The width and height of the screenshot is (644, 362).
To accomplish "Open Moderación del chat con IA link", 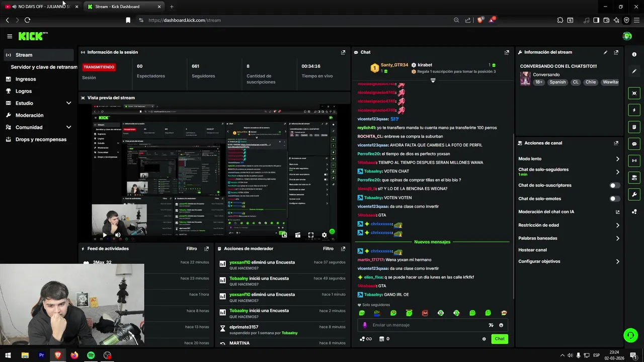I will (x=569, y=212).
